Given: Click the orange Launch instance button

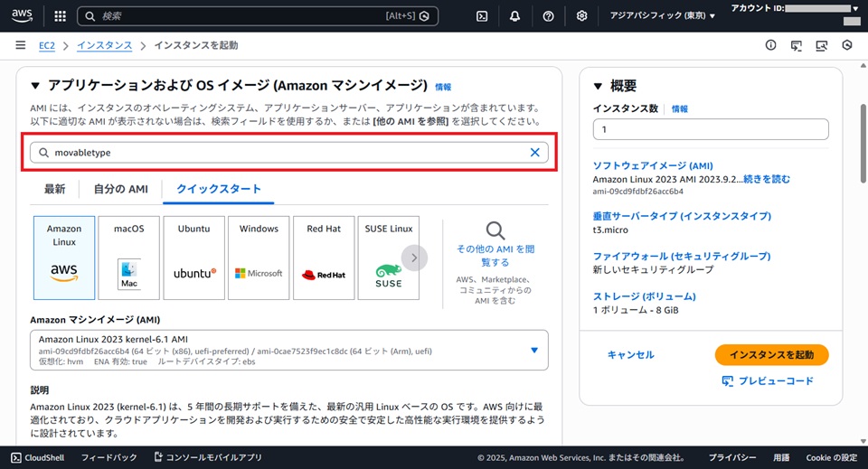Looking at the screenshot, I should (771, 355).
